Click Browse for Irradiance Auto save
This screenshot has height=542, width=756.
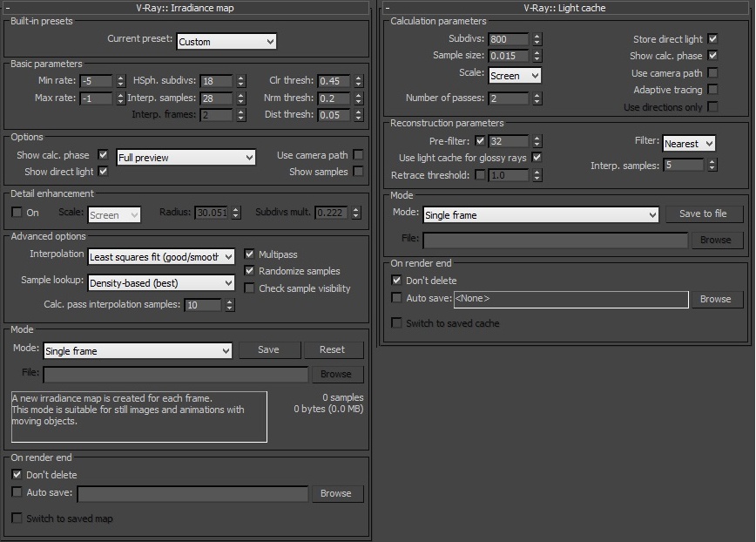click(x=336, y=493)
